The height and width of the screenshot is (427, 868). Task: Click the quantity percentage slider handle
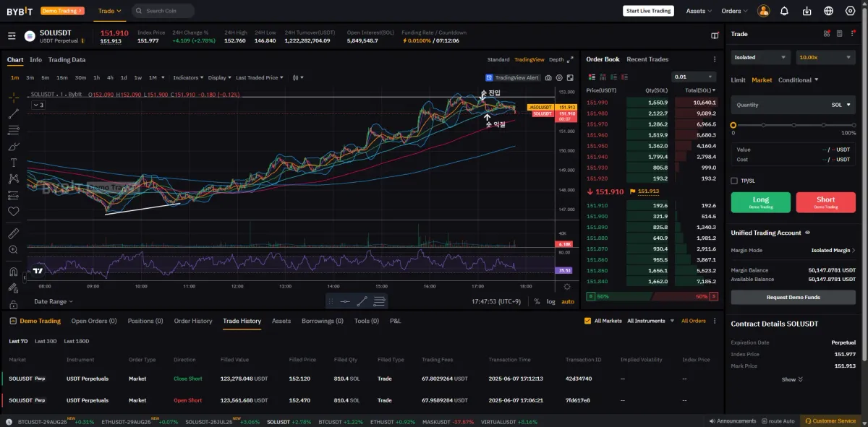pyautogui.click(x=733, y=125)
